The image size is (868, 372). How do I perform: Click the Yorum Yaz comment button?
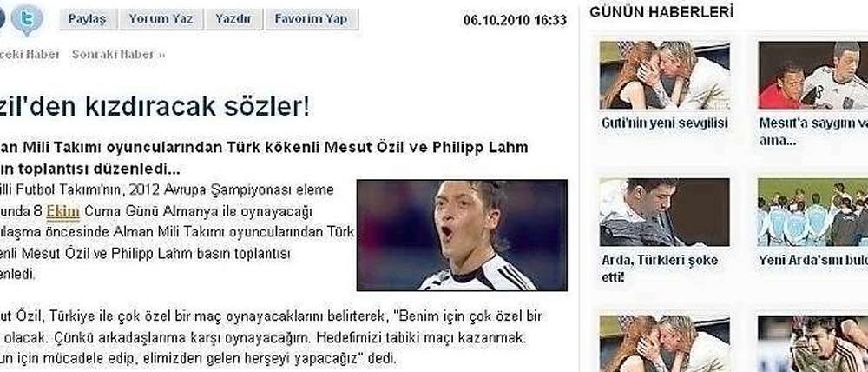tap(161, 19)
